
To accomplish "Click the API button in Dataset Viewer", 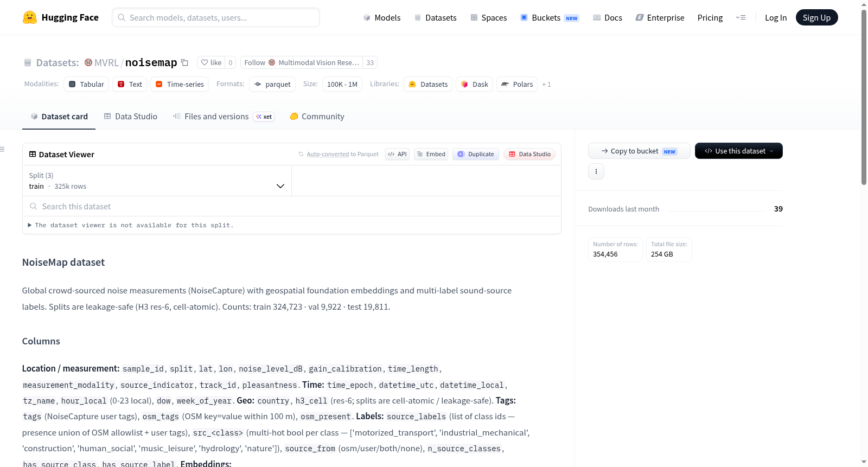I will click(397, 154).
